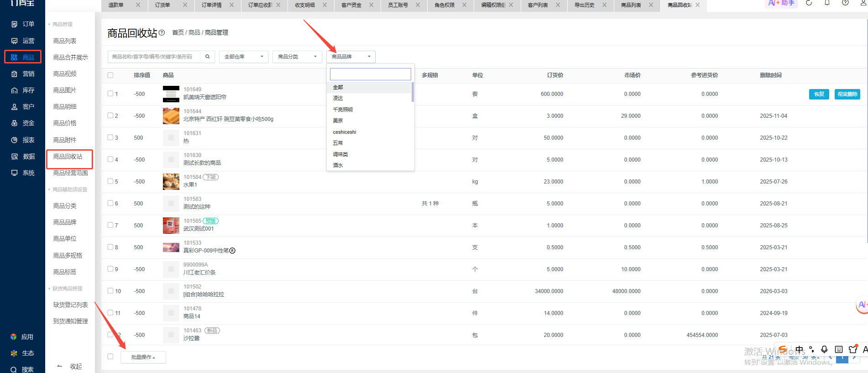The width and height of the screenshot is (868, 373).
Task: Open the AI 助手 assistant
Action: tap(782, 3)
